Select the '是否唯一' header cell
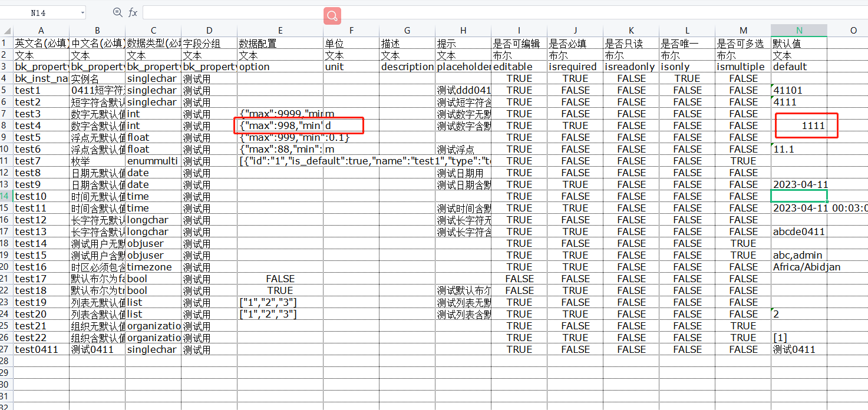868x410 pixels. click(x=687, y=43)
